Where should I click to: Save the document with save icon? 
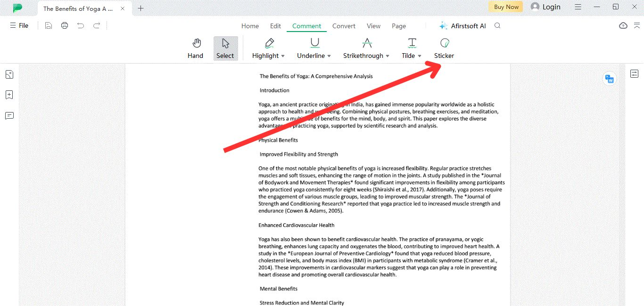coord(49,25)
